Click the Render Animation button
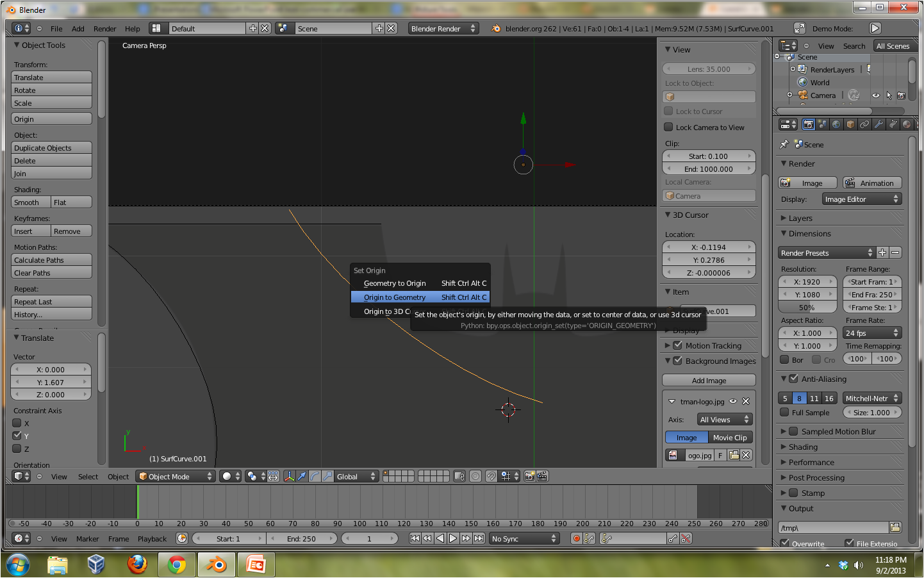This screenshot has width=924, height=578. (871, 183)
